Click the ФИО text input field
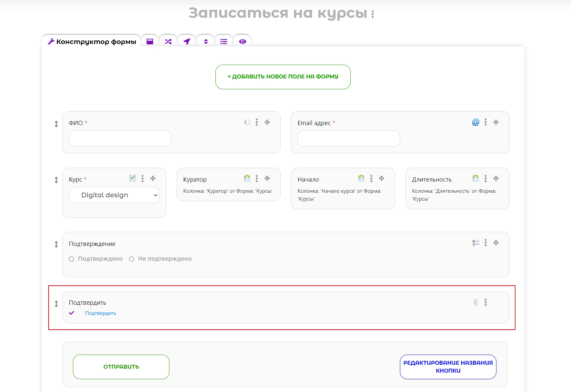The width and height of the screenshot is (571, 392). pyautogui.click(x=120, y=139)
